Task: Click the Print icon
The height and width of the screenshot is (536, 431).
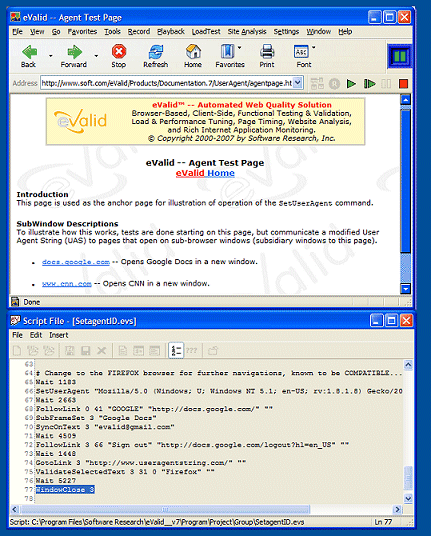Action: click(x=267, y=52)
